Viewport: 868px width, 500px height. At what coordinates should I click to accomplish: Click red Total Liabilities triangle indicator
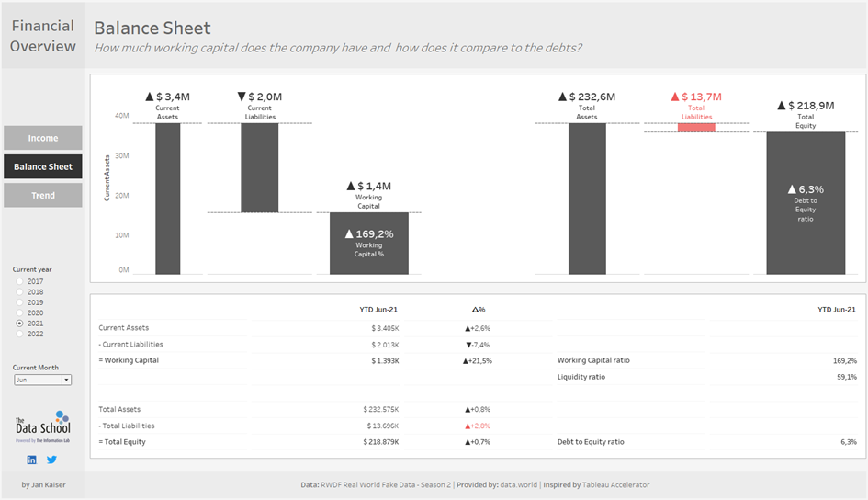pos(674,96)
